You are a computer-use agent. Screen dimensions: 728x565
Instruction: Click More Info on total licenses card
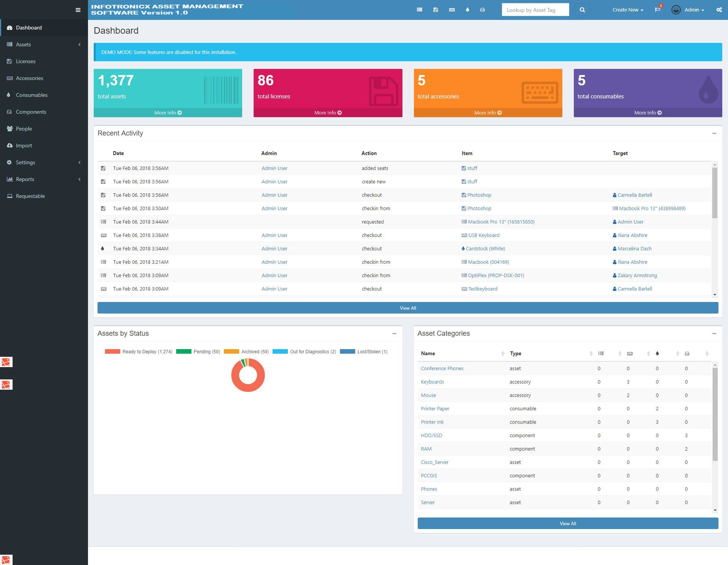click(327, 113)
